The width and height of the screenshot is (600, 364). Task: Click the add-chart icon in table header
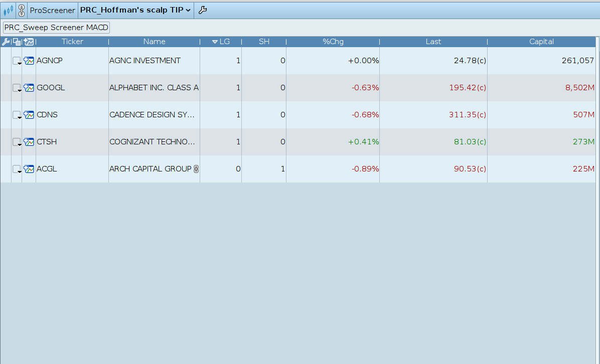(x=29, y=42)
